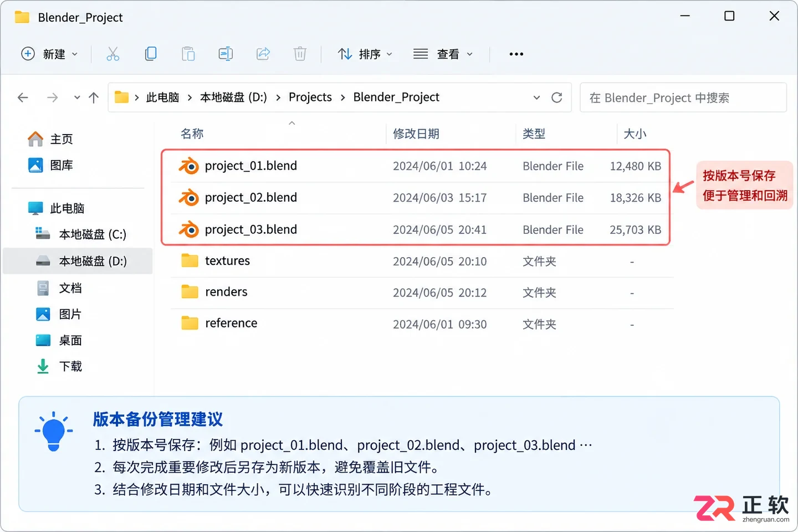
Task: Click the Delete trash icon
Action: [x=300, y=54]
